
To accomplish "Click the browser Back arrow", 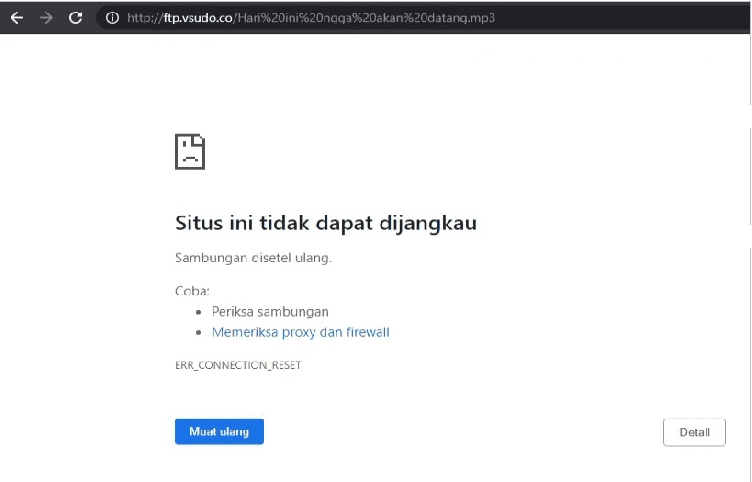I will tap(17, 18).
